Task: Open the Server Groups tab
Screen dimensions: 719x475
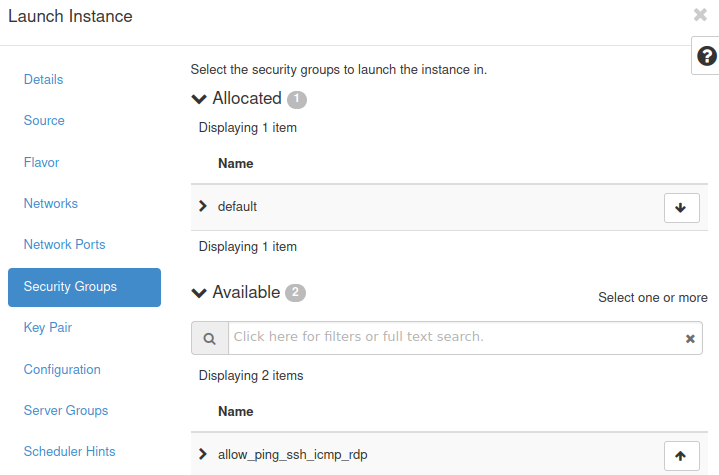Action: (66, 410)
